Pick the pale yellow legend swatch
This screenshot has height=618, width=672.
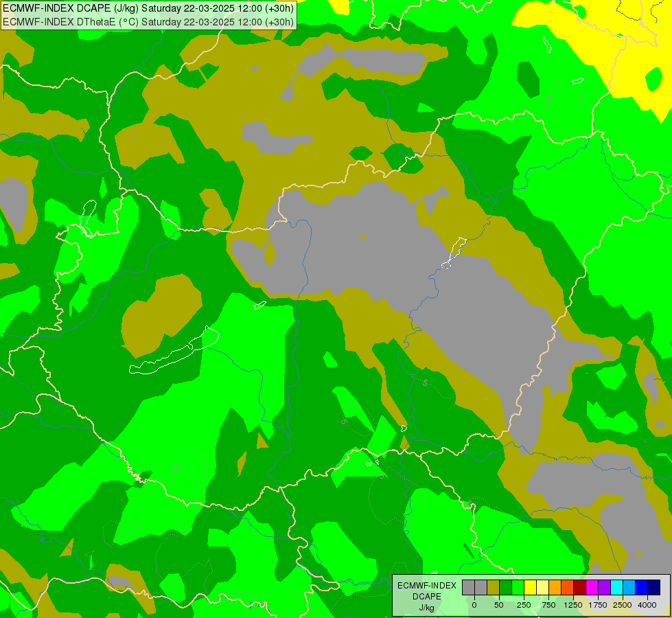(x=542, y=587)
